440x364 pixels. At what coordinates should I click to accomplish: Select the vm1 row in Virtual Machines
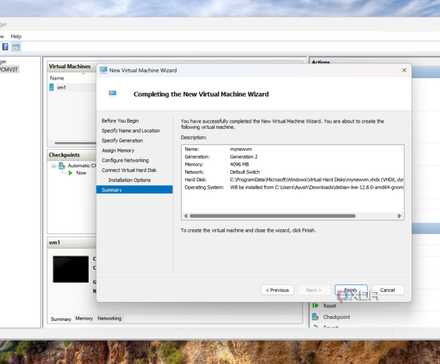(x=72, y=87)
